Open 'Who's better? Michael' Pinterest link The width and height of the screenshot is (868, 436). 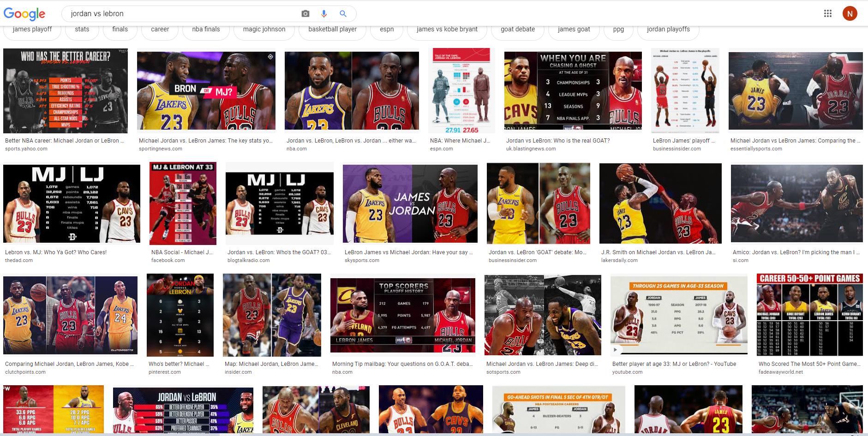click(179, 364)
